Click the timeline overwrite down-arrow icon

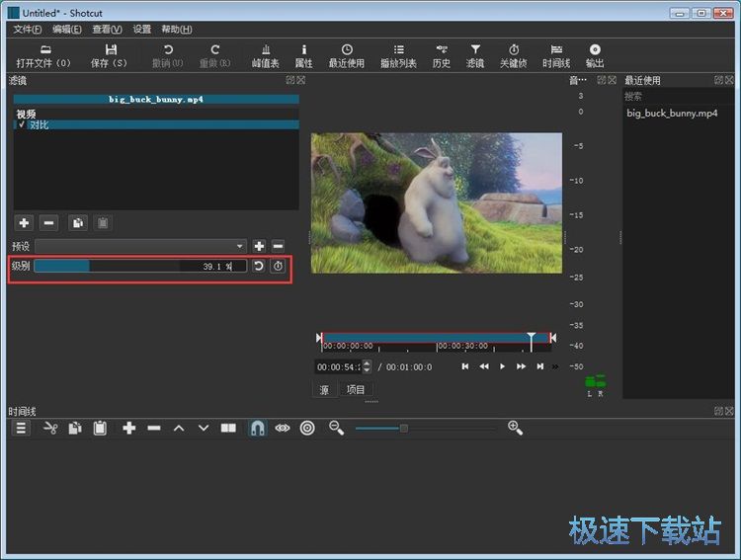click(204, 429)
